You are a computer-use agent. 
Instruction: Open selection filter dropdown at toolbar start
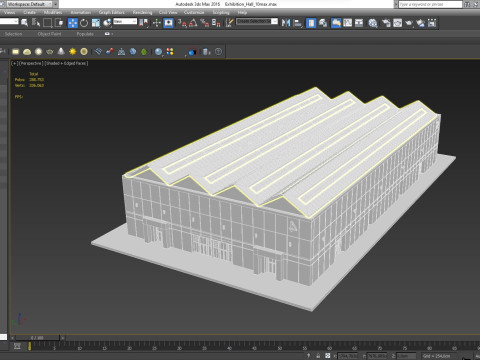click(9, 21)
